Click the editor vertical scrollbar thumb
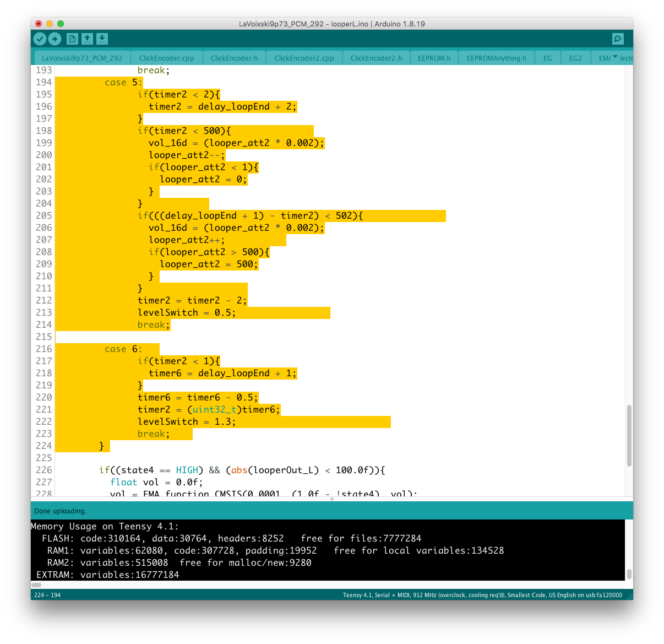This screenshot has height=644, width=664. pos(629,435)
